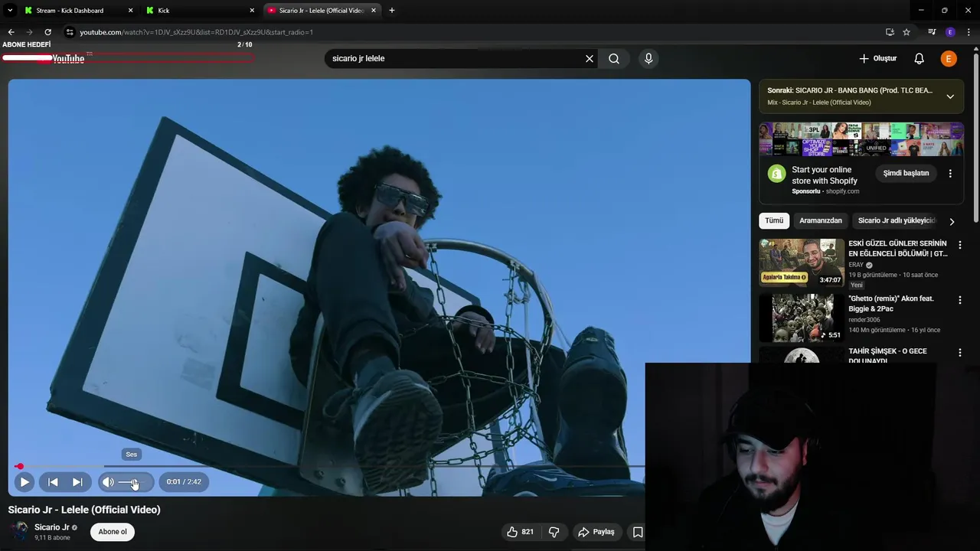Click the search field with 'sicario jr lelele'
This screenshot has height=551, width=980.
pos(456,58)
